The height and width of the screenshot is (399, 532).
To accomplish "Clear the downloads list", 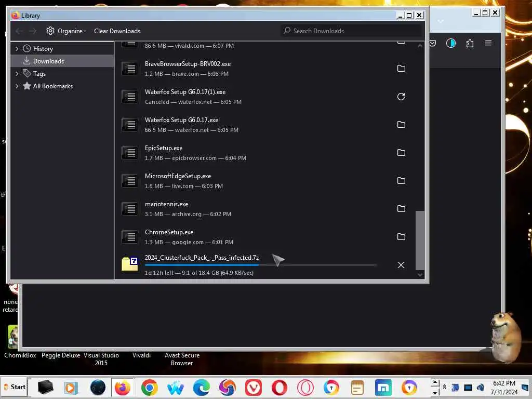I will tap(117, 31).
